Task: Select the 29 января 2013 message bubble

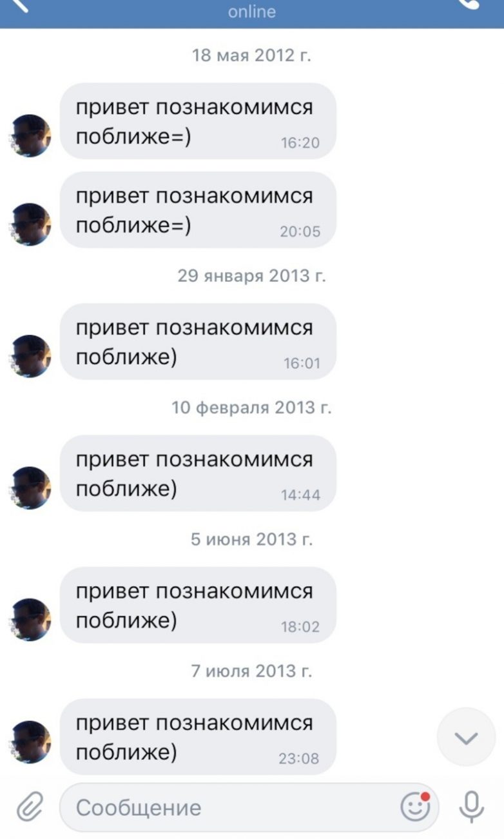Action: (199, 342)
